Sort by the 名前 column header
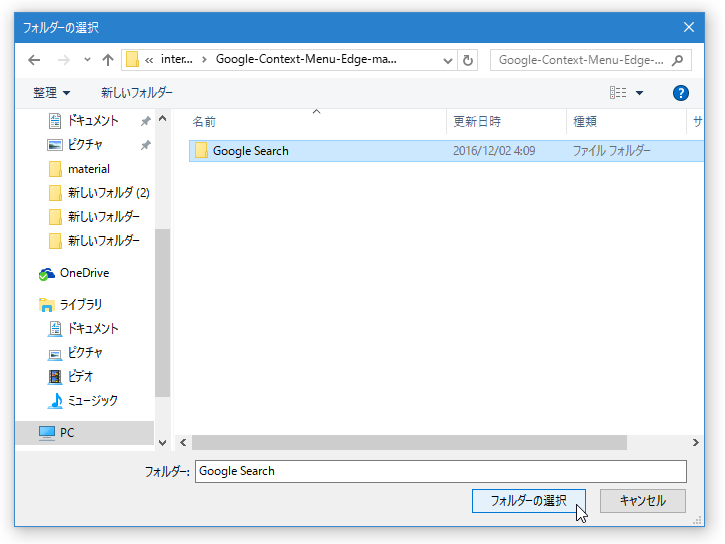The image size is (725, 544). point(204,122)
